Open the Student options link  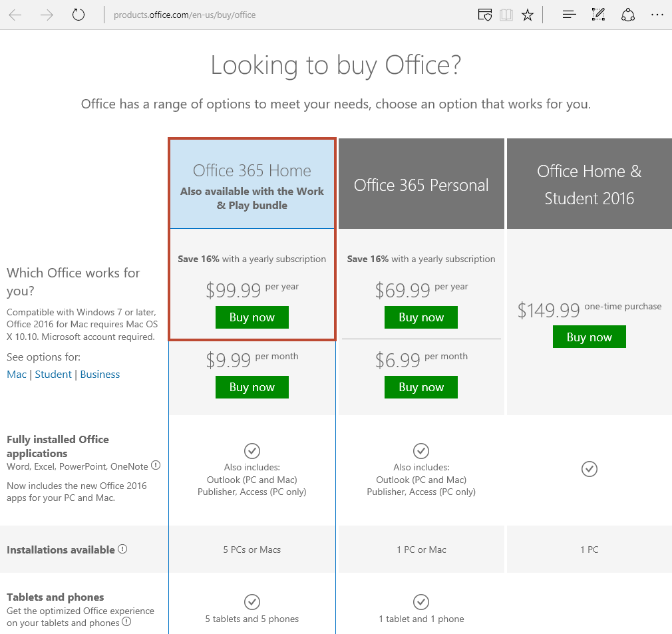pyautogui.click(x=53, y=375)
